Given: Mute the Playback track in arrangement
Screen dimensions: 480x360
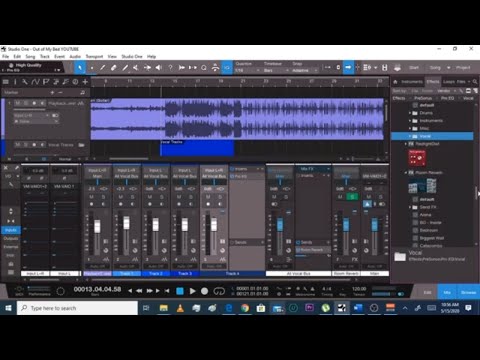Looking at the screenshot, I should 18,103.
